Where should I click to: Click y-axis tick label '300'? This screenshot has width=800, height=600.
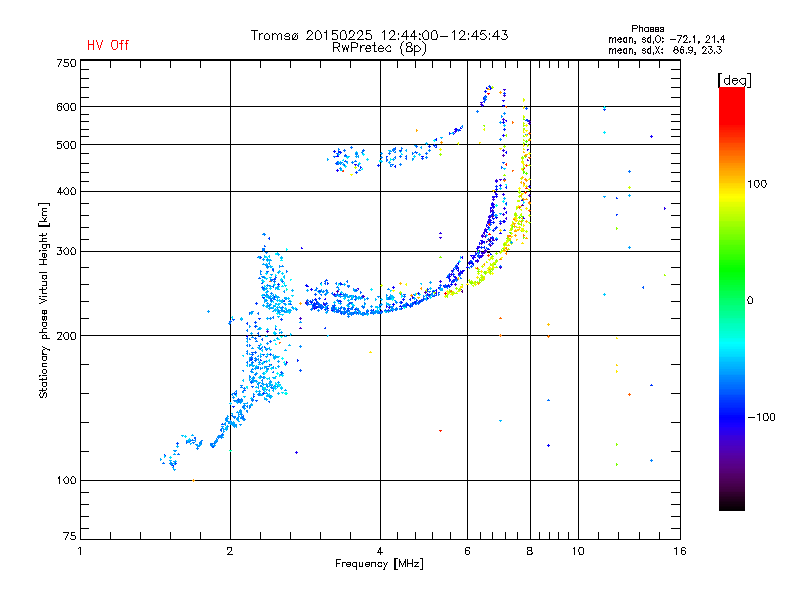66,252
